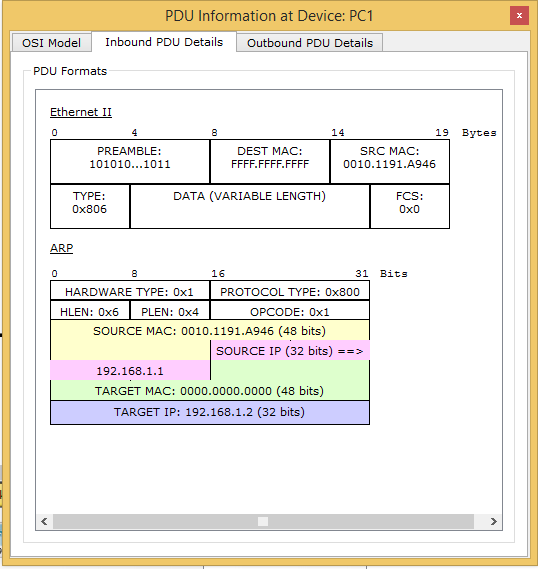Click the FCS: 0x0 field

pyautogui.click(x=410, y=206)
